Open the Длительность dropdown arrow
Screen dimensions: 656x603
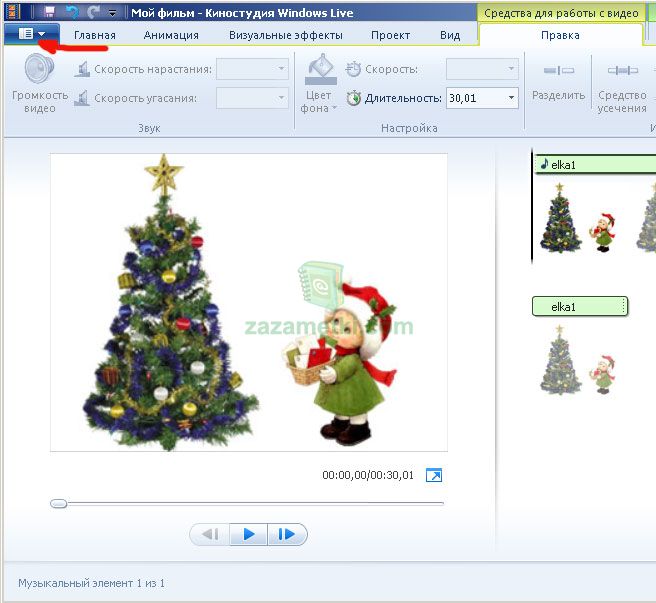pyautogui.click(x=511, y=98)
